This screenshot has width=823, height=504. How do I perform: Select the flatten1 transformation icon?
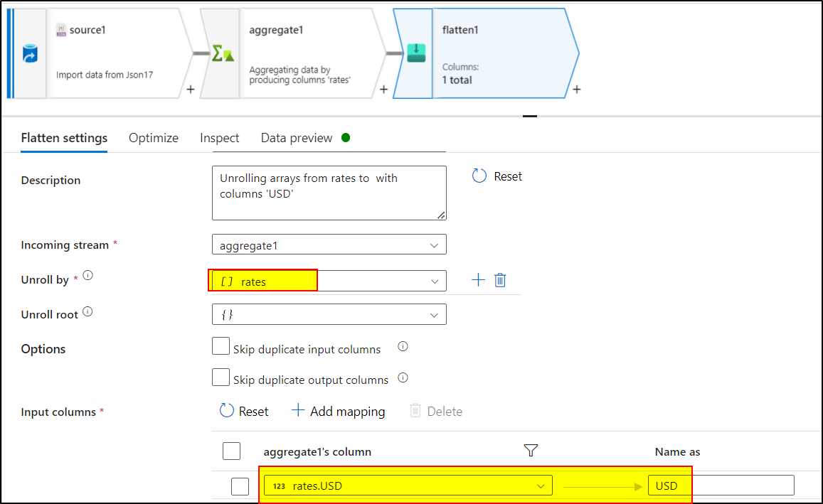click(x=416, y=51)
